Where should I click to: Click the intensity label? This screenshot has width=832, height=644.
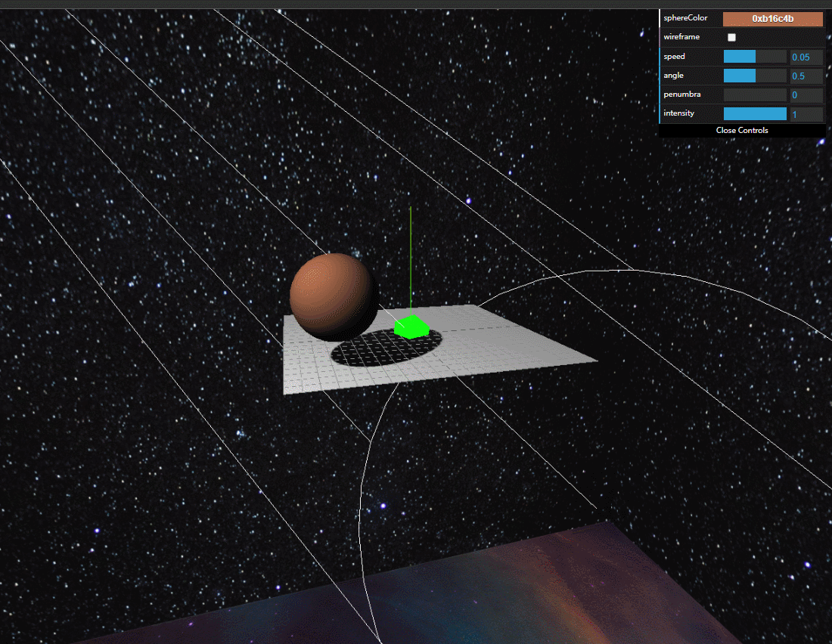(678, 113)
